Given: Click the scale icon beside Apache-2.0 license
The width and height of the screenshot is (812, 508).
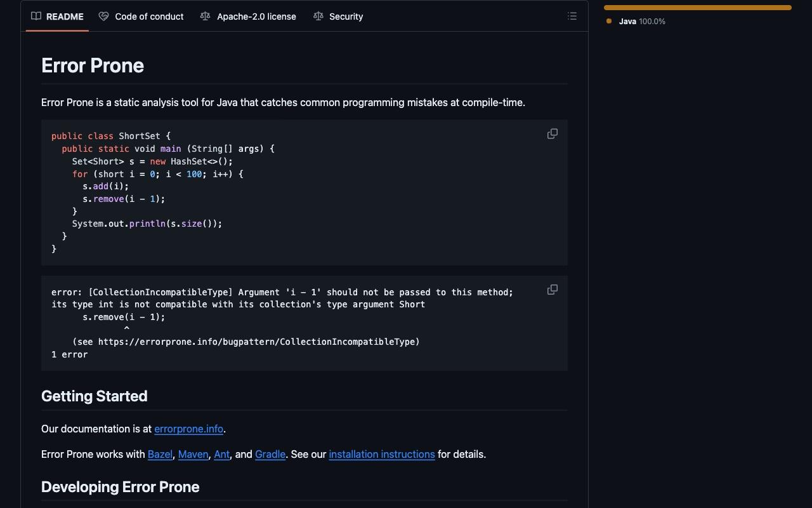Looking at the screenshot, I should coord(205,17).
